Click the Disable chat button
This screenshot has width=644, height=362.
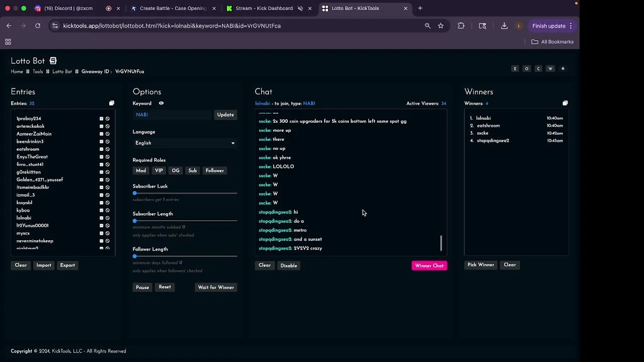click(x=289, y=265)
